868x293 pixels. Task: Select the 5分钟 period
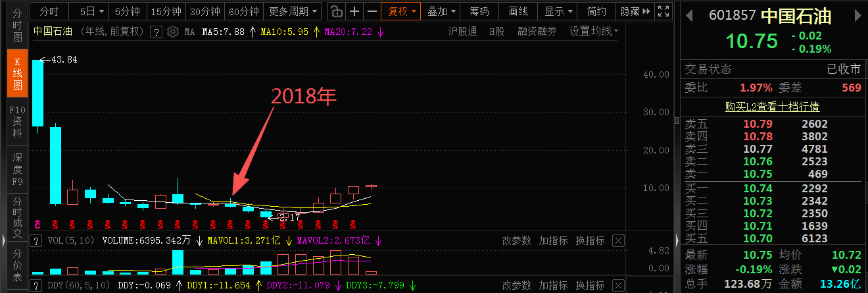click(x=127, y=11)
